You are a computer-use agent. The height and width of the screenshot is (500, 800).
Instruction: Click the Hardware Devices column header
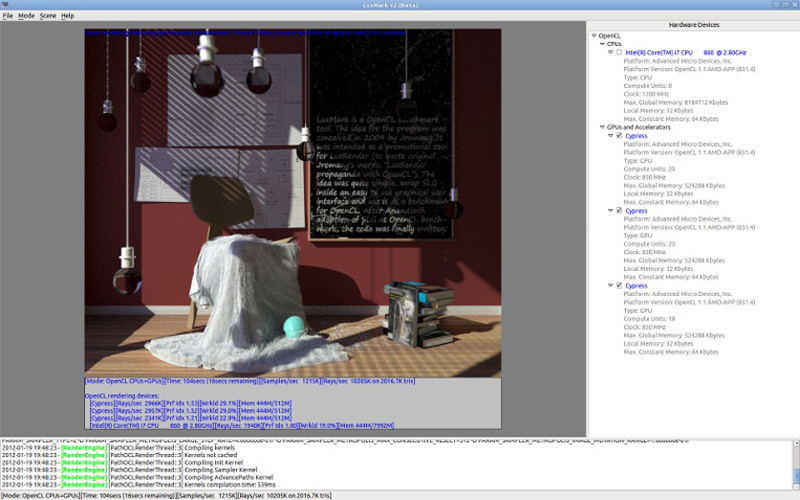point(694,24)
